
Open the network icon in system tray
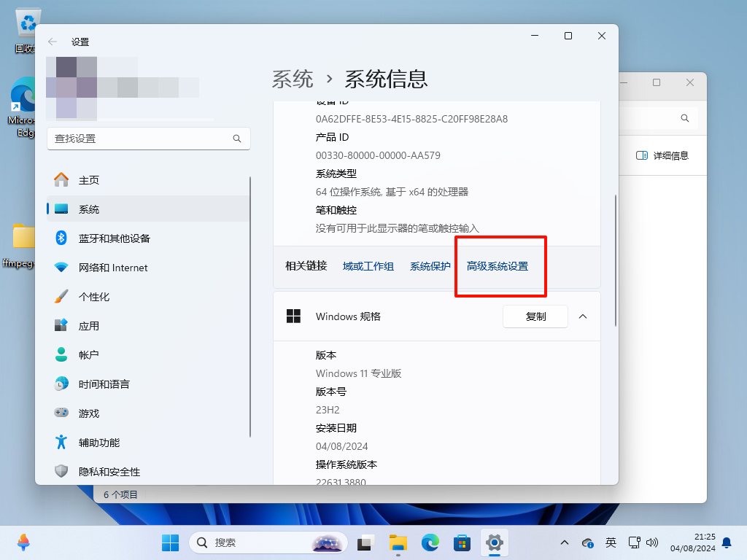click(x=634, y=542)
